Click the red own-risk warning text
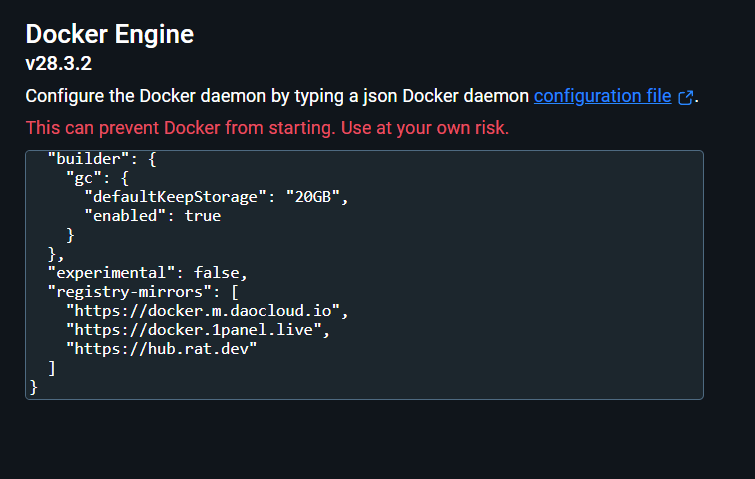The width and height of the screenshot is (755, 479). click(x=267, y=128)
